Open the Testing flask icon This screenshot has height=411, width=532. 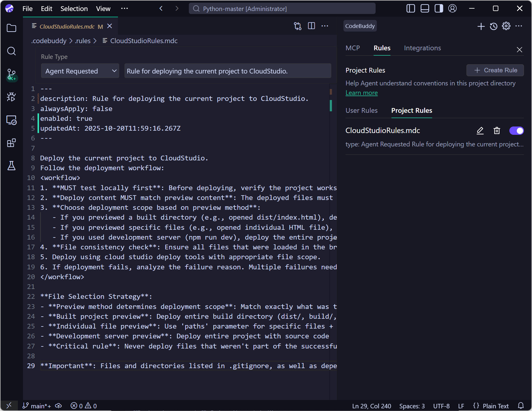click(x=11, y=166)
